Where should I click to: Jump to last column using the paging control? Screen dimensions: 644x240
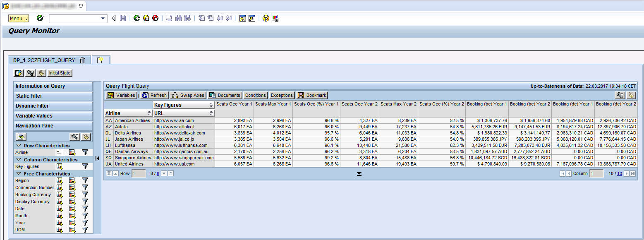[633, 173]
